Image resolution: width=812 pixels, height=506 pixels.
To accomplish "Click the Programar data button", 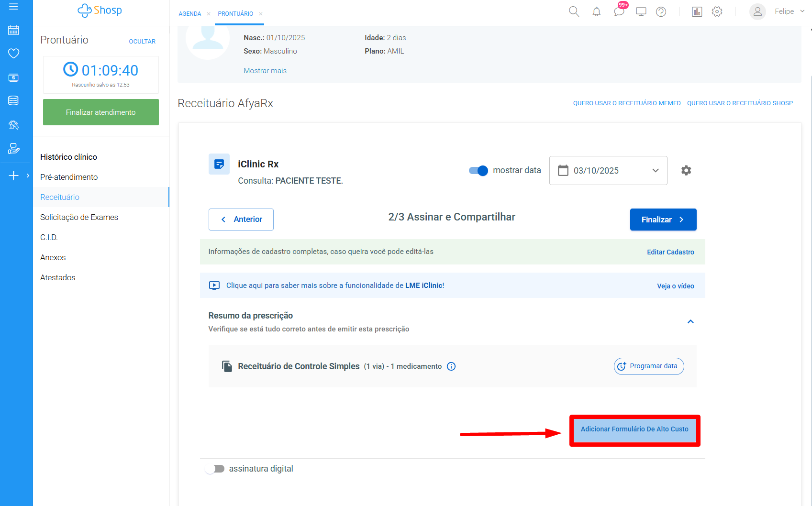I will click(x=648, y=366).
